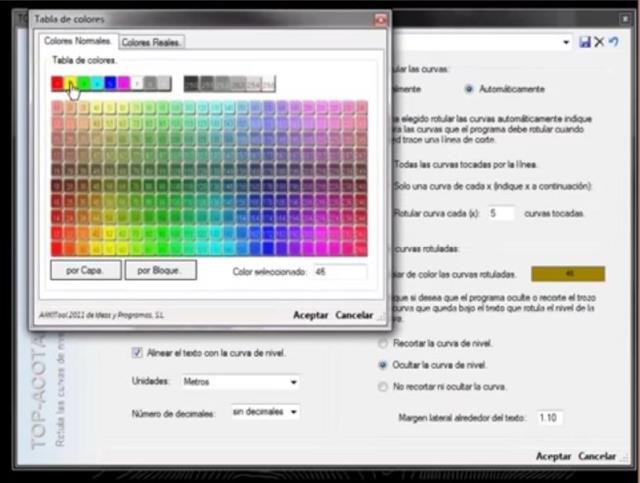Switch to the Colores Normales tab
Screen dimensions: 640x483
pyautogui.click(x=78, y=41)
